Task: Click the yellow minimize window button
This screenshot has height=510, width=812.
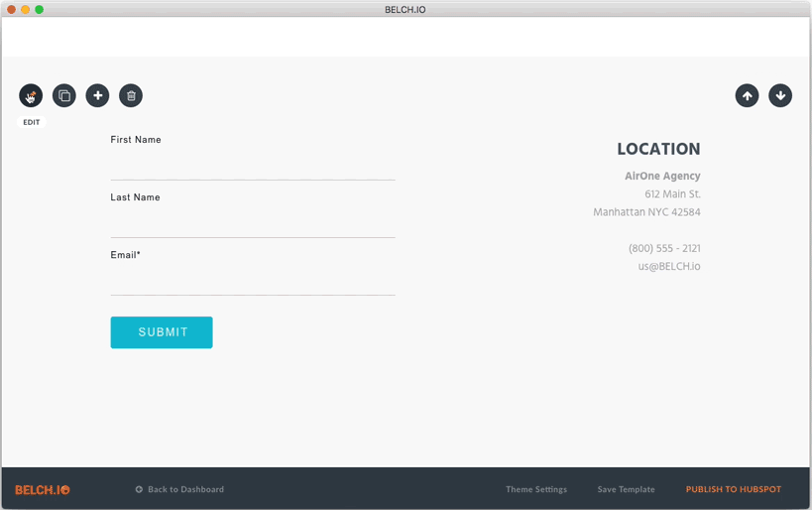Action: (x=26, y=9)
